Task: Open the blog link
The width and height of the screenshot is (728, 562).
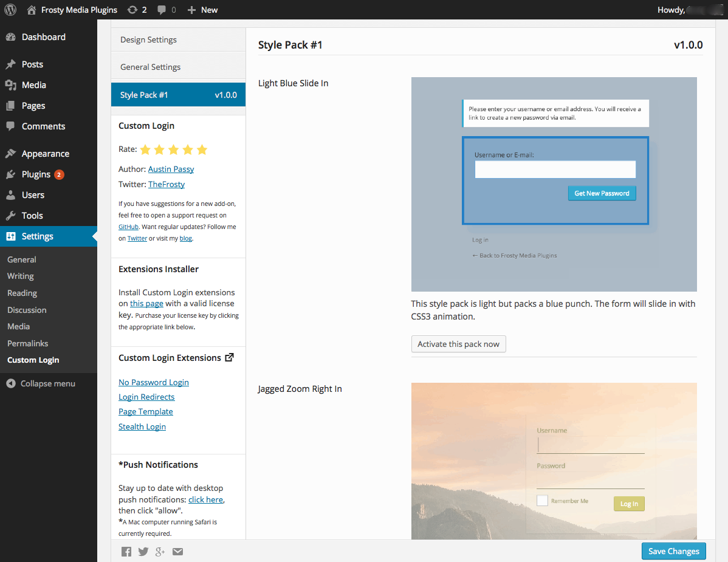Action: [186, 238]
